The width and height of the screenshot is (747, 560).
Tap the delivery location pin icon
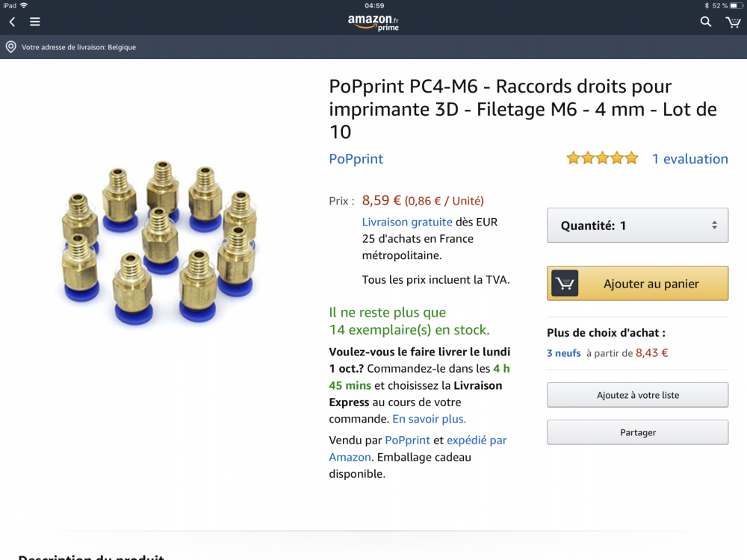click(10, 47)
